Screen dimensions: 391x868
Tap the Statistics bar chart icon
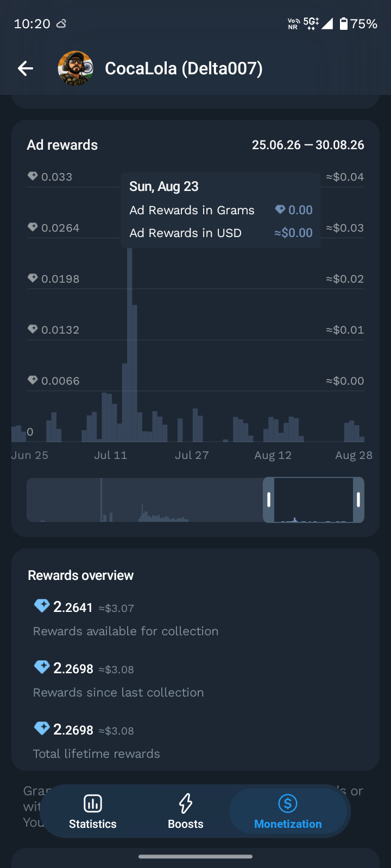[93, 803]
